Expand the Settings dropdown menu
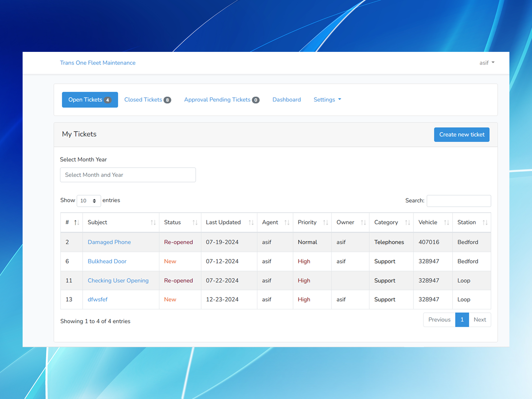The image size is (532, 399). click(328, 99)
